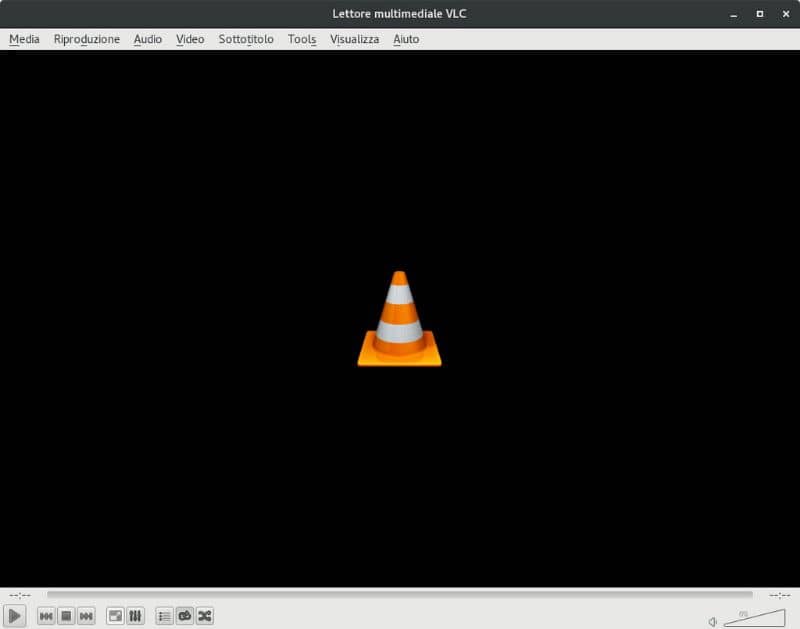This screenshot has height=629, width=800.
Task: Open the Visualizza menu
Action: pos(353,39)
